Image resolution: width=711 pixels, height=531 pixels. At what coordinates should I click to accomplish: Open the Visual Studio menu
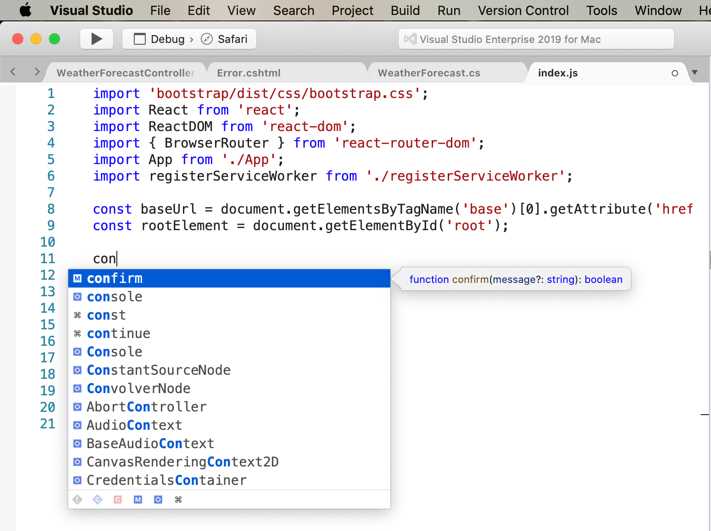coord(91,10)
